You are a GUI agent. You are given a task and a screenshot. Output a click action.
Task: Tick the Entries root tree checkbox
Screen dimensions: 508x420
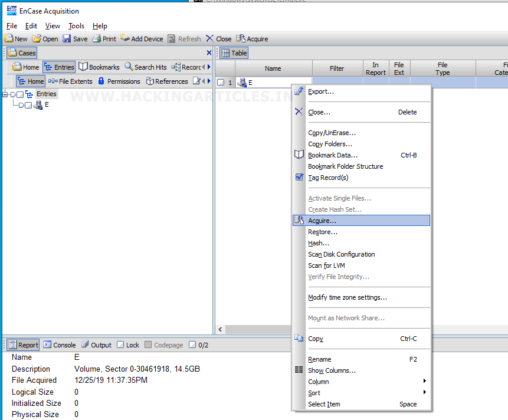[20, 94]
